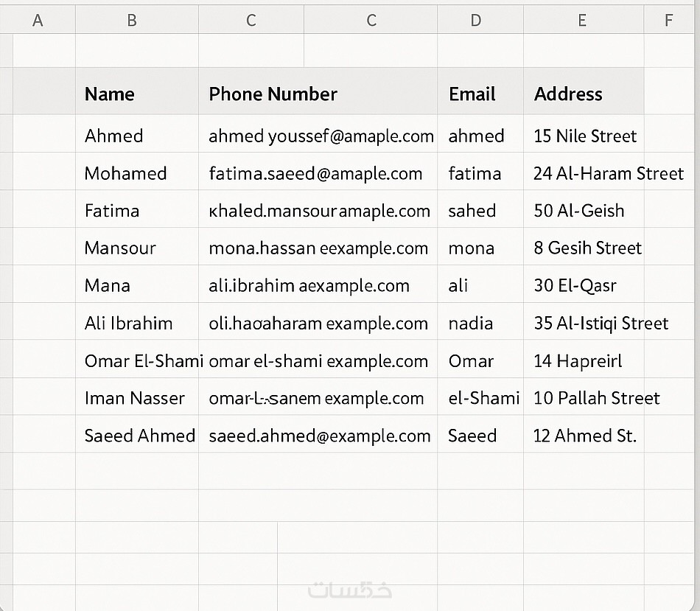Select the "15 Nile Street" address cell

[x=585, y=136]
